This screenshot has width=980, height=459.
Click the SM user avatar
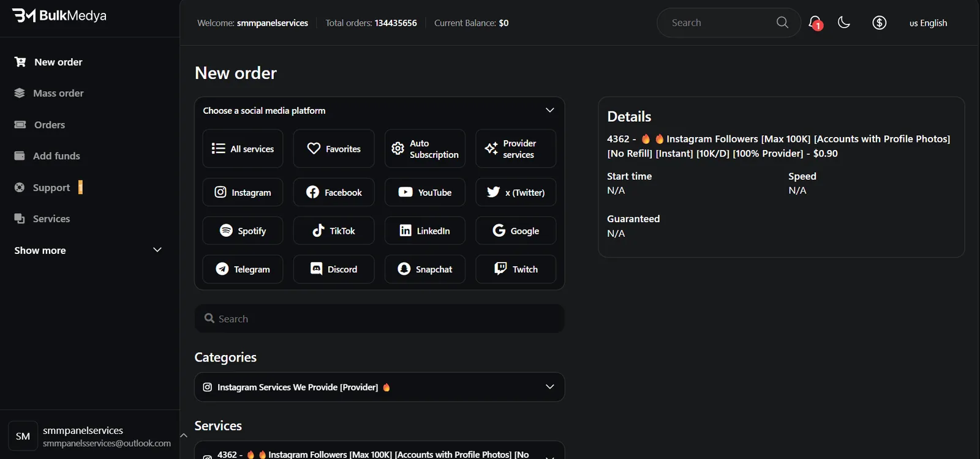pyautogui.click(x=23, y=436)
